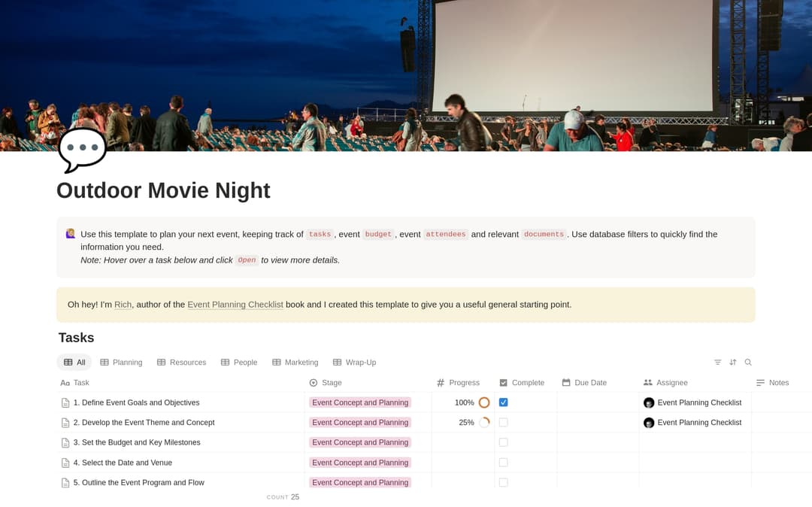Viewport: 812px width, 507px height.
Task: Click assignee avatar in Develop Event Theme row
Action: 648,423
